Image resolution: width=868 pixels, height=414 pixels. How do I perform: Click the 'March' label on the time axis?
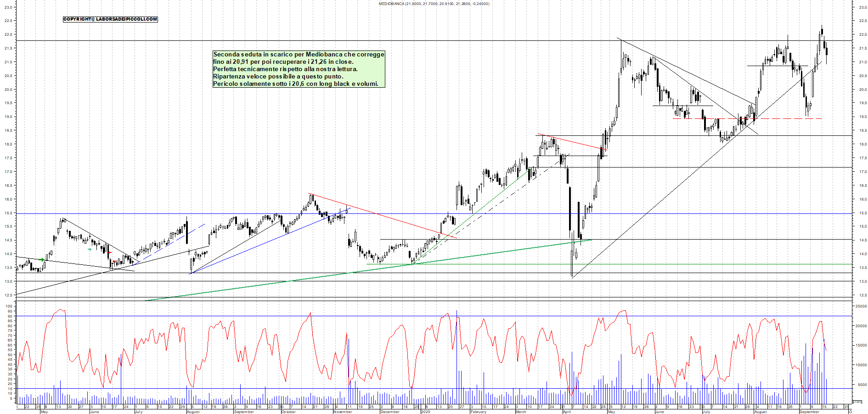(521, 412)
